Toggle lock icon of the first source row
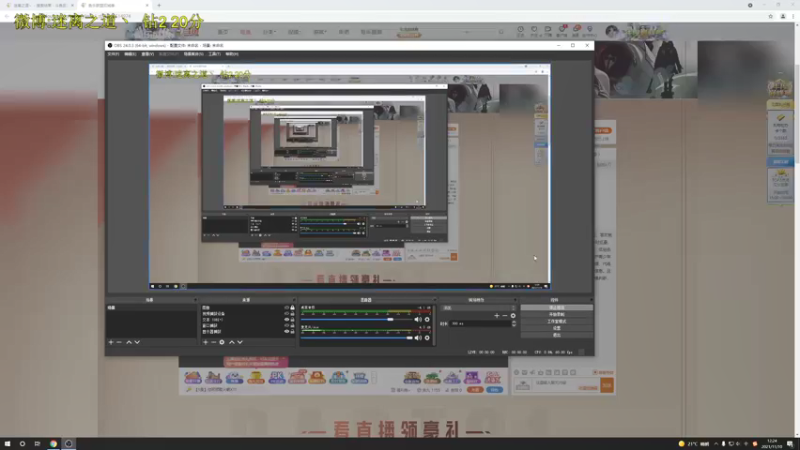The width and height of the screenshot is (800, 450). click(x=292, y=308)
